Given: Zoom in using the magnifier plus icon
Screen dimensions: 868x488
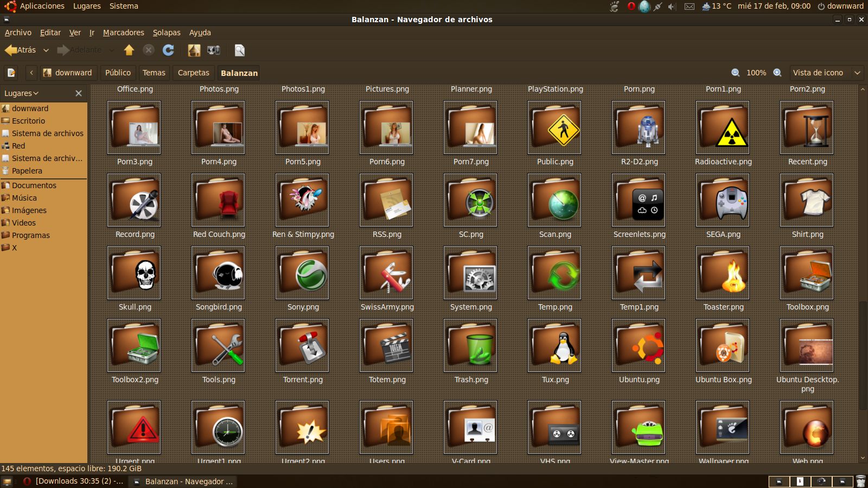Looking at the screenshot, I should [x=777, y=73].
